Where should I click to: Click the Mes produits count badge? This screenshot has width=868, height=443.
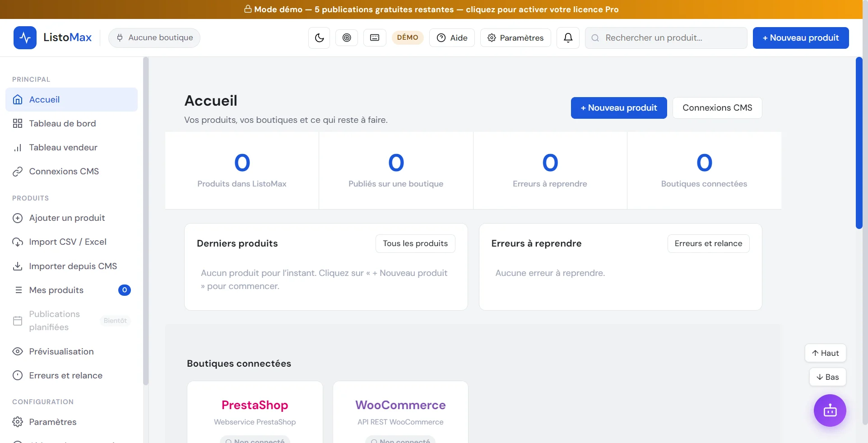[125, 290]
